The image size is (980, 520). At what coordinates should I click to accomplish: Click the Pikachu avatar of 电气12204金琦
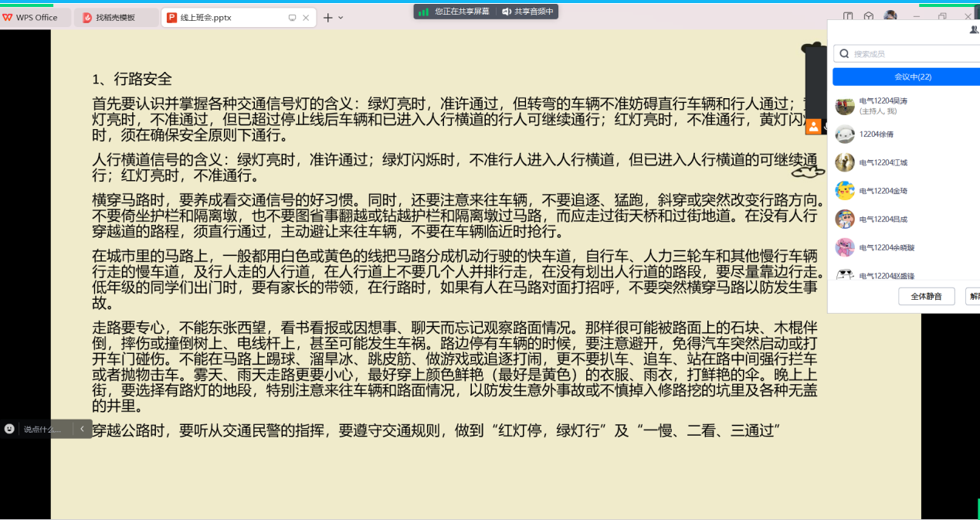[845, 191]
